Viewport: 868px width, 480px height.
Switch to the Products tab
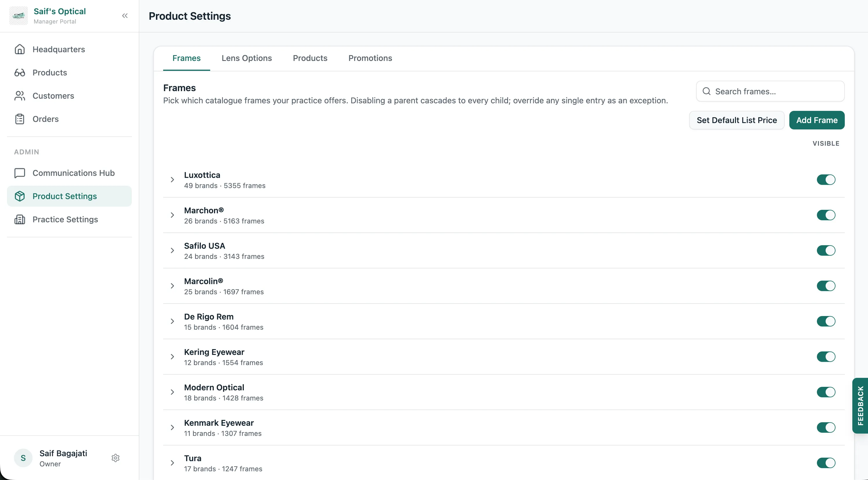(x=310, y=58)
